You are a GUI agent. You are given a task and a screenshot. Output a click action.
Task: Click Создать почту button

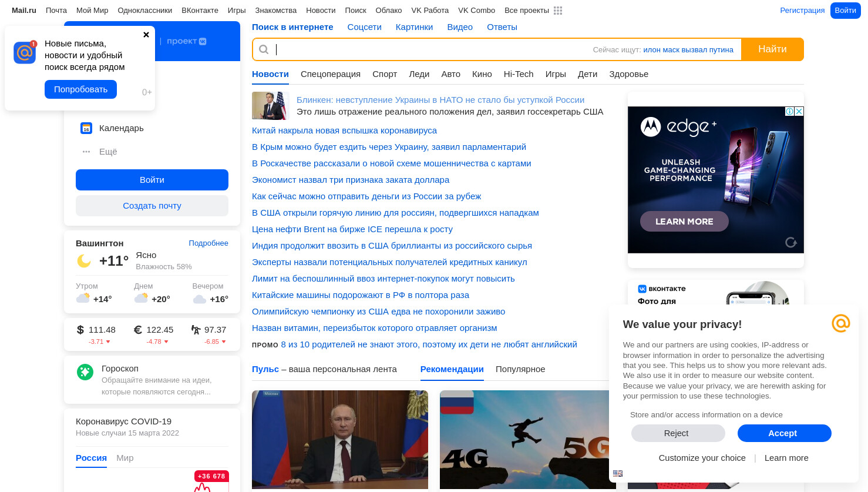152,206
